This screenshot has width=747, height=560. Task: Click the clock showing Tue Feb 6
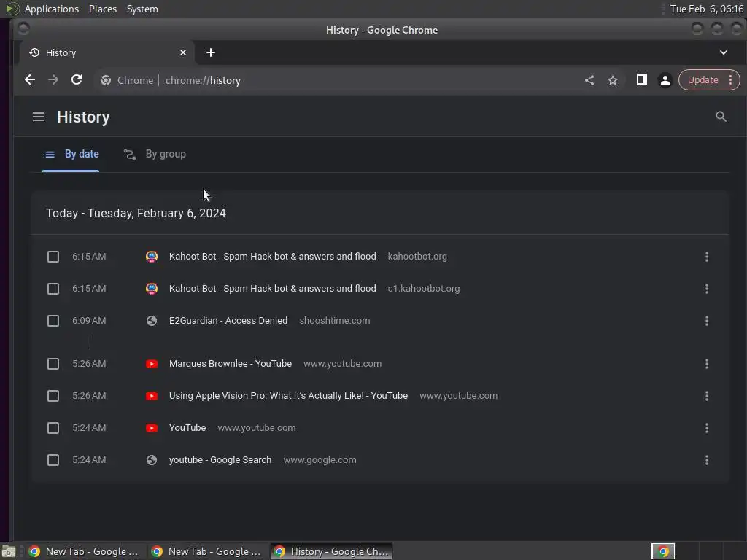tap(706, 9)
